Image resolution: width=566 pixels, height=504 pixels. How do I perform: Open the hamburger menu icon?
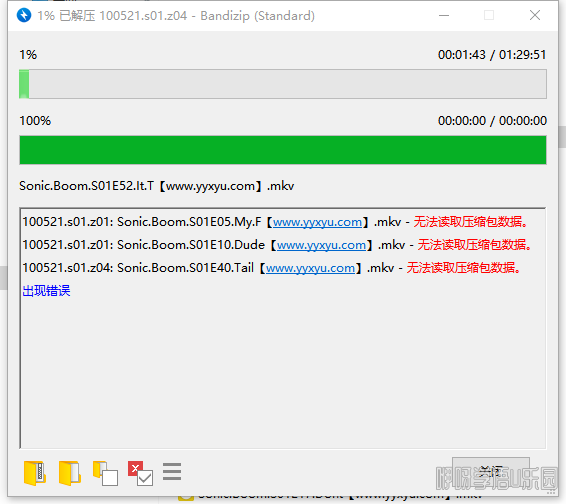(172, 472)
